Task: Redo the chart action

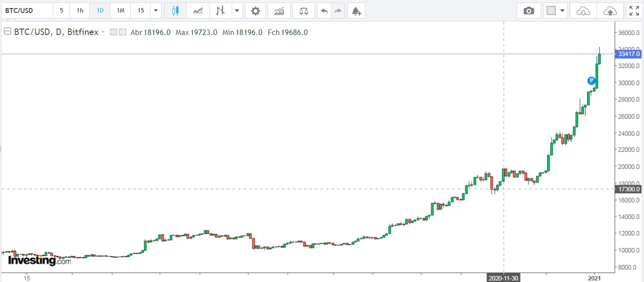Action: pyautogui.click(x=338, y=10)
